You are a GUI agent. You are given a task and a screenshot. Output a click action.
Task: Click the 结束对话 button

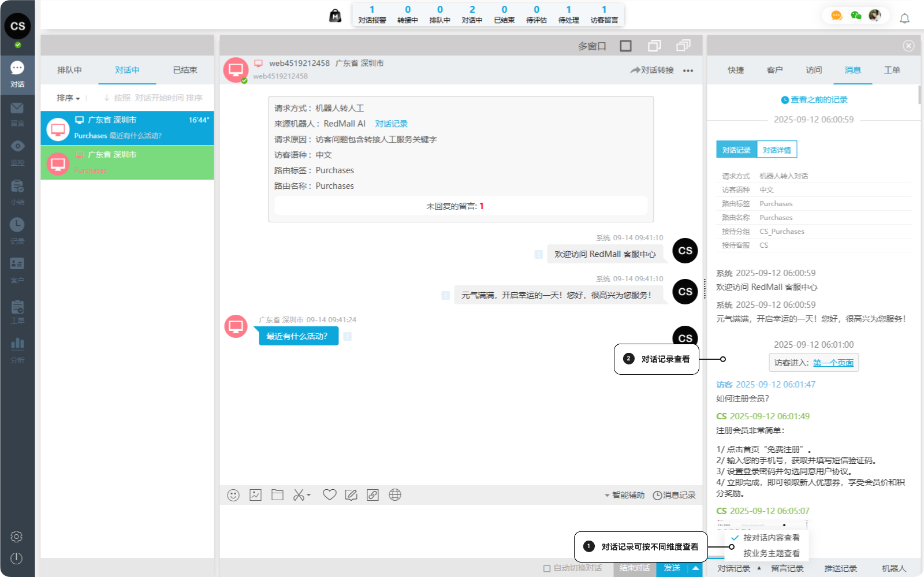click(x=635, y=568)
